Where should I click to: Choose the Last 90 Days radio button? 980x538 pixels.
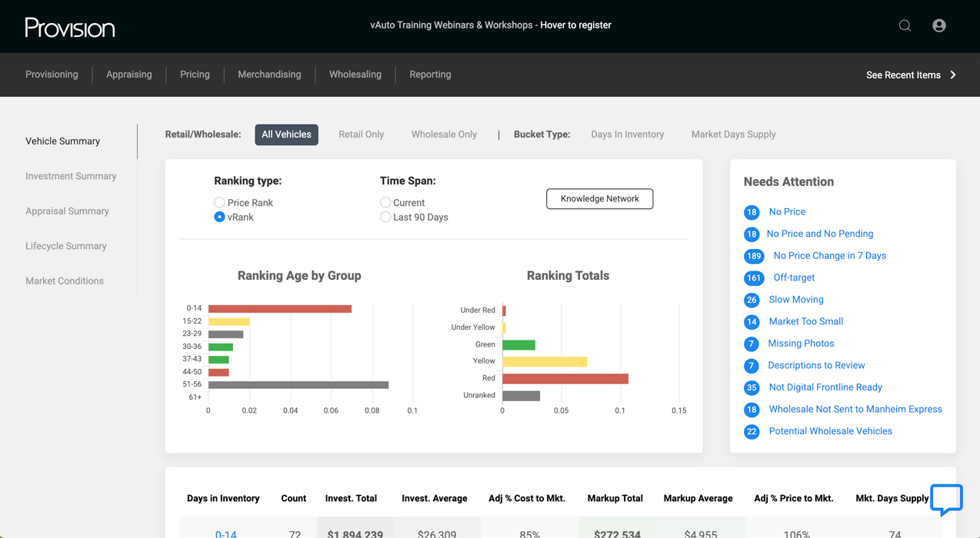(x=385, y=218)
